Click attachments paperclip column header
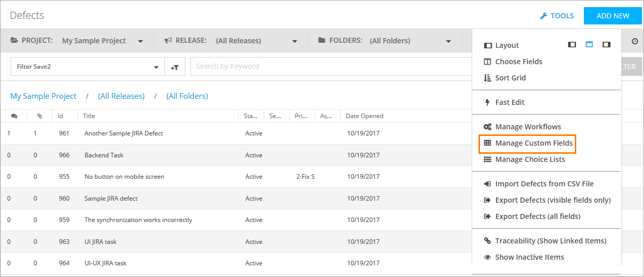Screen dimensions: 644x277 tap(40, 116)
